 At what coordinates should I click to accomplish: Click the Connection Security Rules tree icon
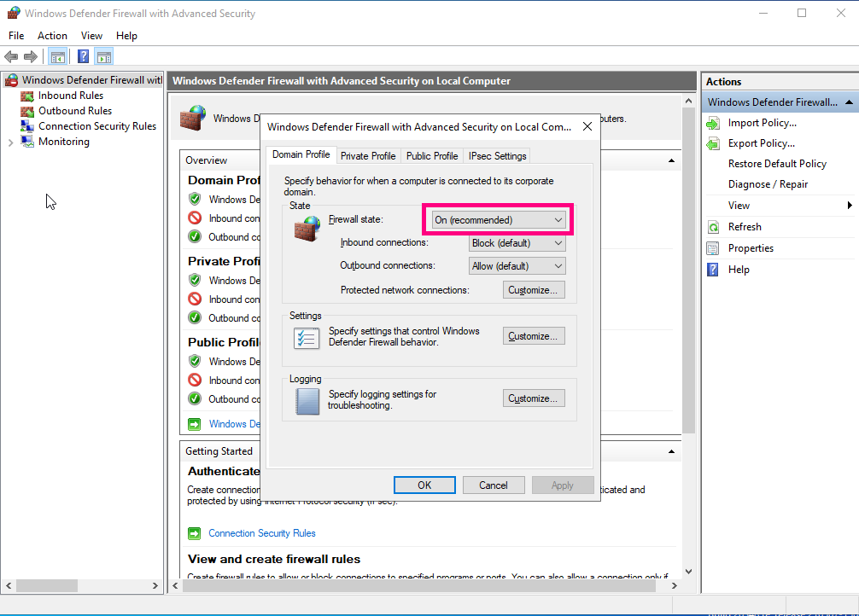coord(26,126)
